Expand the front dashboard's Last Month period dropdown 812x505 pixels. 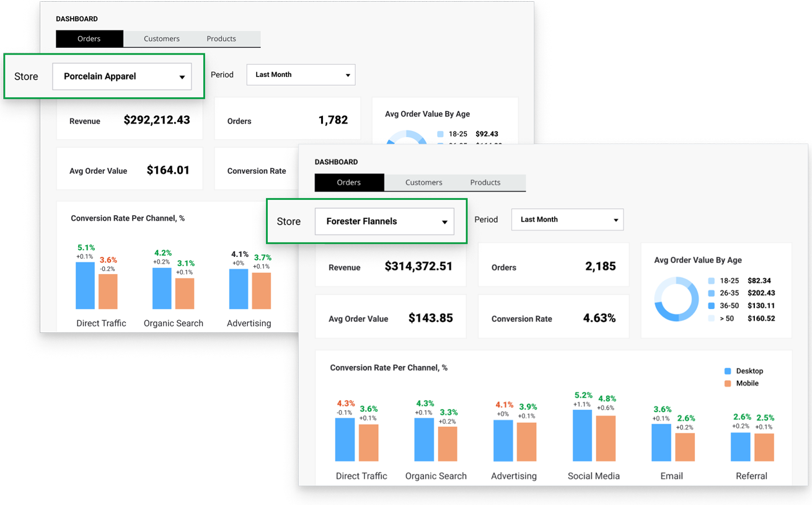pos(567,220)
